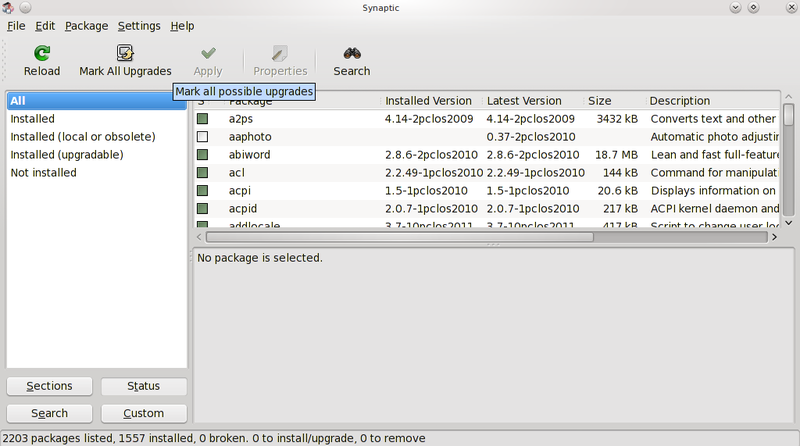The image size is (800, 446).
Task: Click the round window menu button beside the app icon
Action: point(26,8)
